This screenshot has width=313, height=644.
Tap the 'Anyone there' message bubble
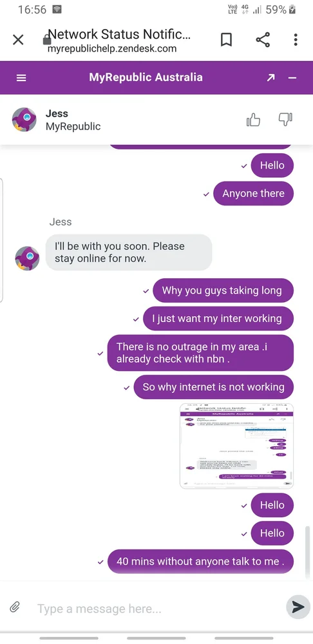point(254,193)
